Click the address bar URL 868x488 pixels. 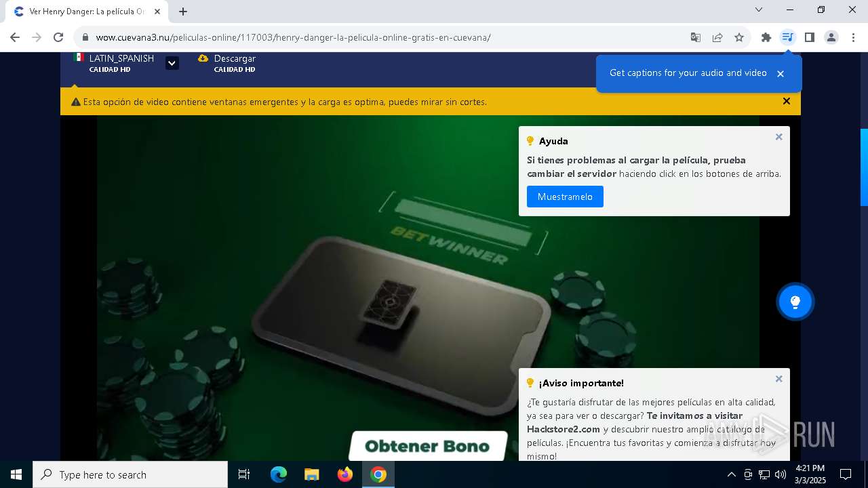click(x=293, y=37)
